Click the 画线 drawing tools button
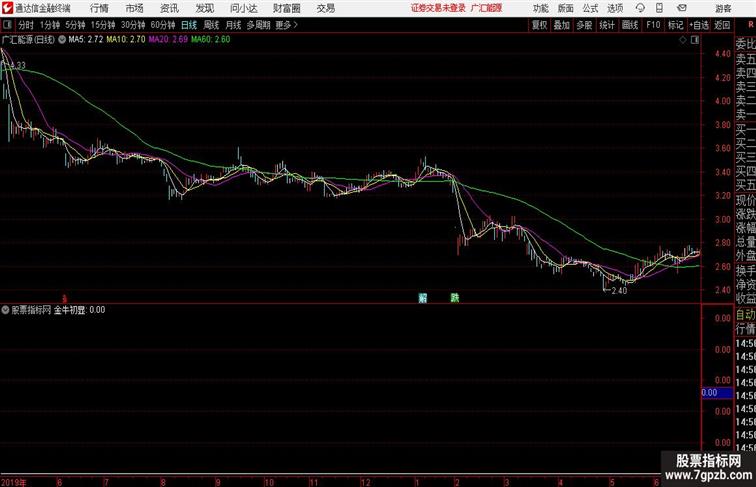The height and width of the screenshot is (487, 756). [630, 25]
